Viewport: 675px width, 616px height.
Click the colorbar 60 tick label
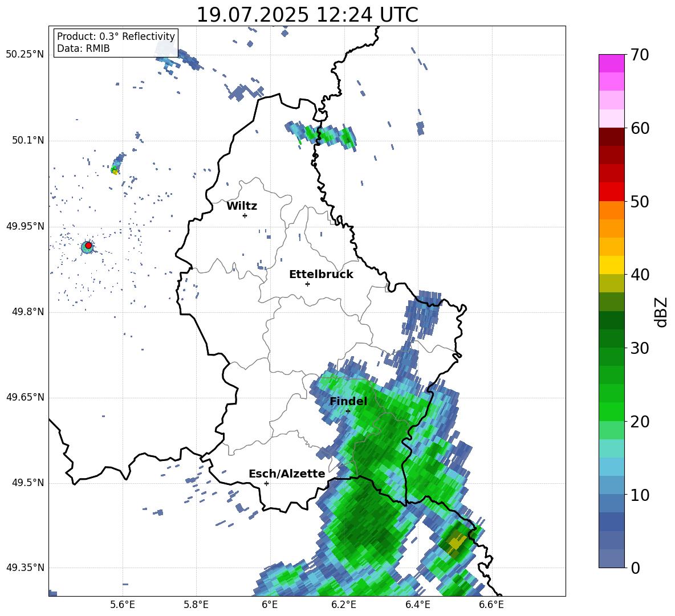pyautogui.click(x=640, y=128)
